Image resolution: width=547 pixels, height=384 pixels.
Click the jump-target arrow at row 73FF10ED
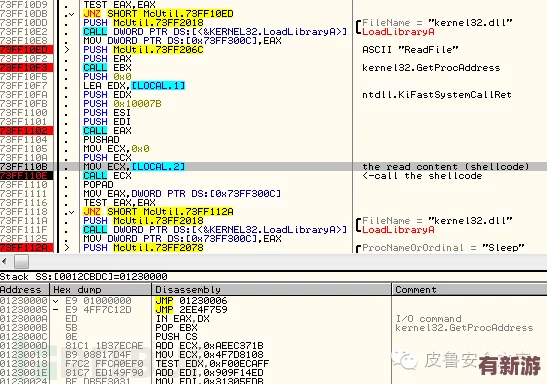(x=67, y=50)
